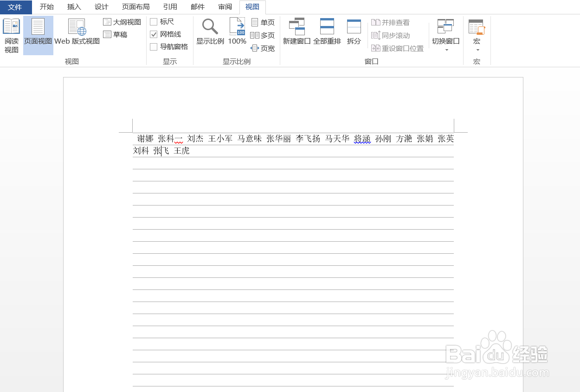
Task: Switch to the 开始 ribbon tab
Action: coord(46,7)
